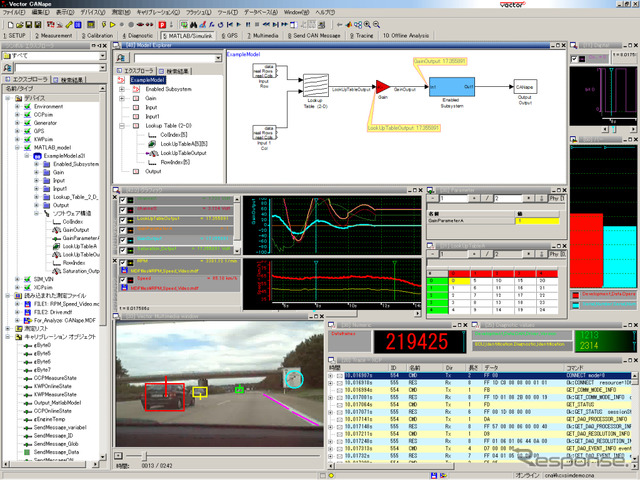Screen dimensions: 640x480
Task: Click the back arrow toolbar icon
Action: [x=340, y=25]
